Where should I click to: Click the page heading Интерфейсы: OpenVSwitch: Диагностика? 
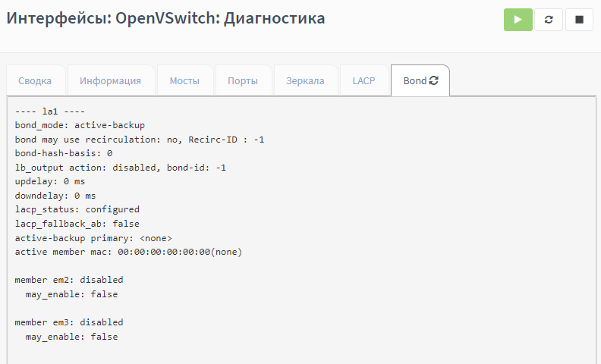click(x=166, y=18)
